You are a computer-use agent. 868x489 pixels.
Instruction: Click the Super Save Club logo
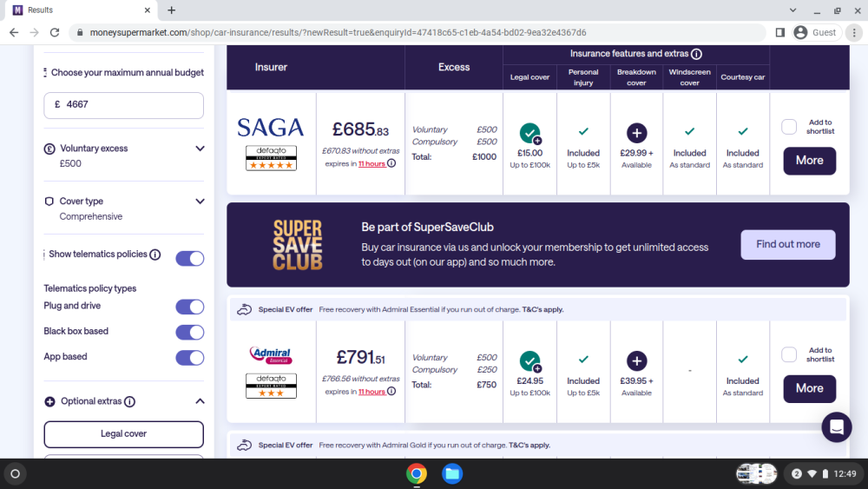[297, 245]
